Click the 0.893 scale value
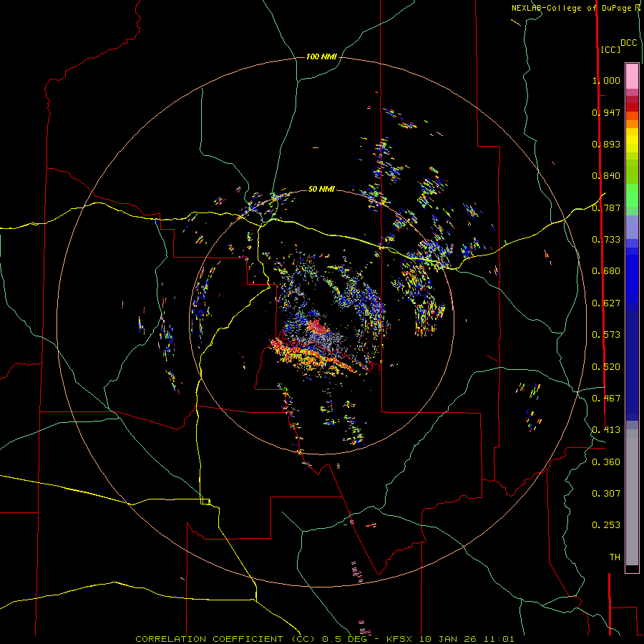Image resolution: width=644 pixels, height=644 pixels. pyautogui.click(x=606, y=144)
